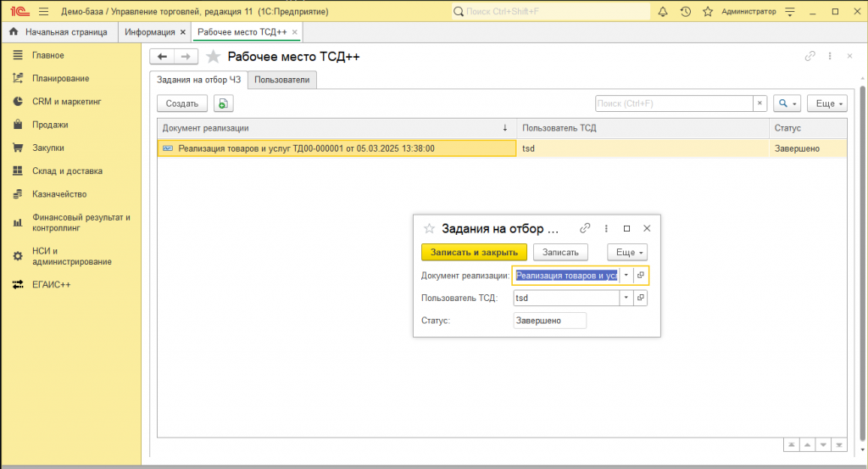
Task: Focus the list Поиск (Ctrl+F) field
Action: [x=674, y=103]
